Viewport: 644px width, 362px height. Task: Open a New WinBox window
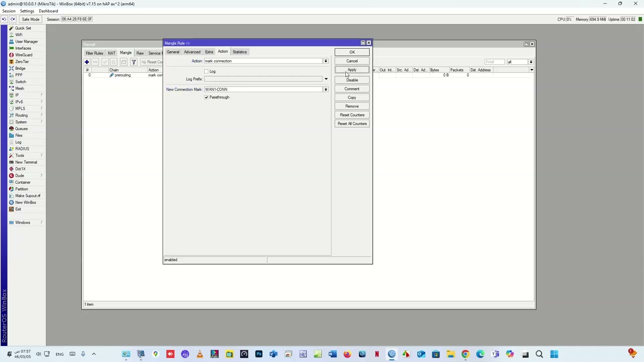25,203
